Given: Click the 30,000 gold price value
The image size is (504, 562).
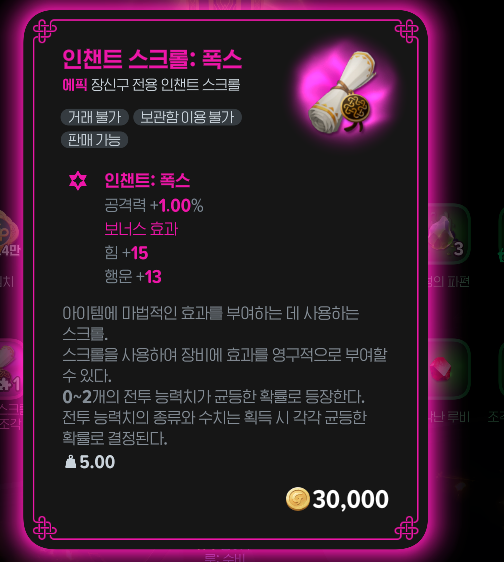Looking at the screenshot, I should click(350, 499).
